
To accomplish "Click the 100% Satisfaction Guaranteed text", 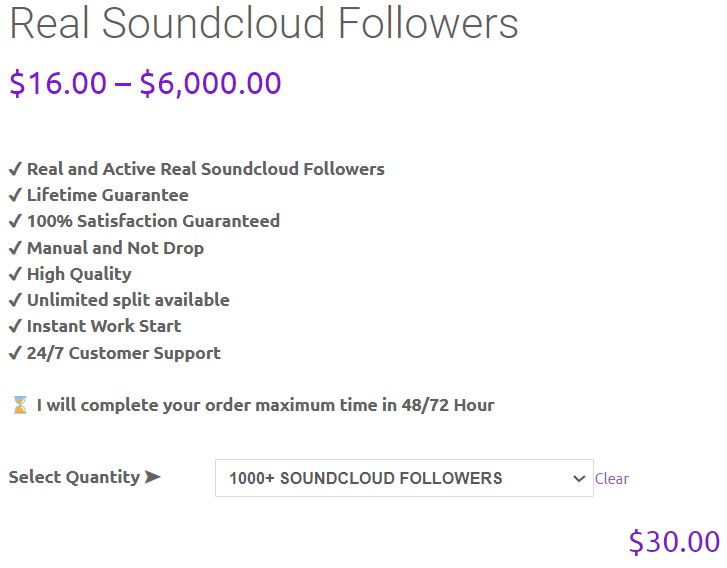I will 153,221.
